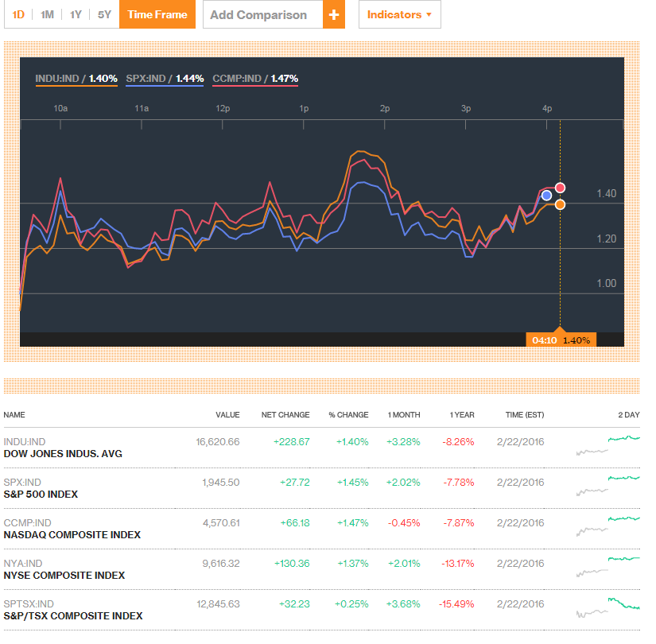656x644 pixels.
Task: Select the 5Y time range tab
Action: tap(104, 14)
